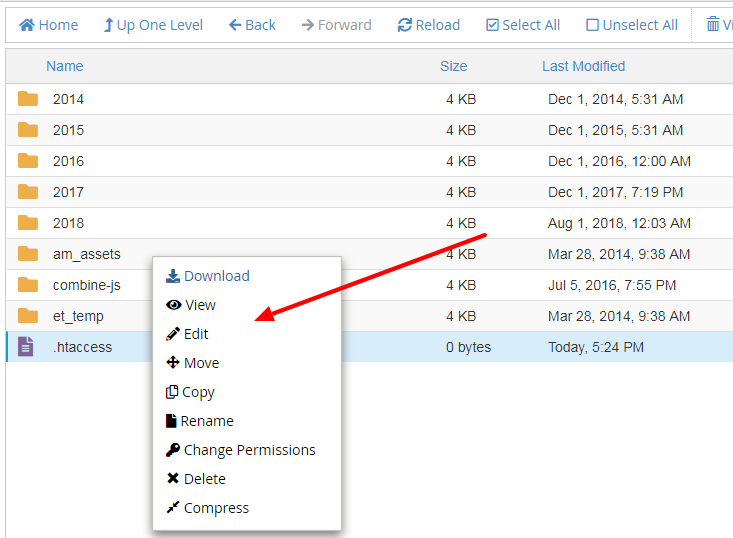
Task: Click the Forward label in toolbar
Action: coord(345,25)
